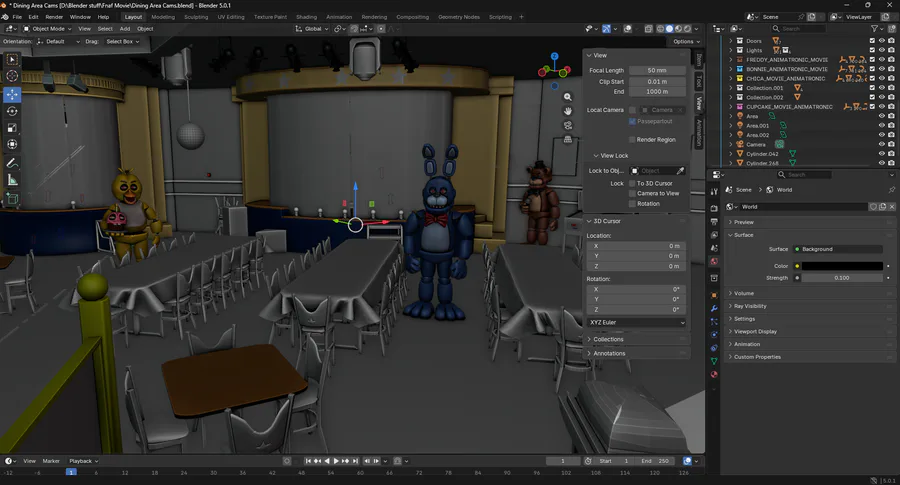Open the Render menu

coord(54,17)
